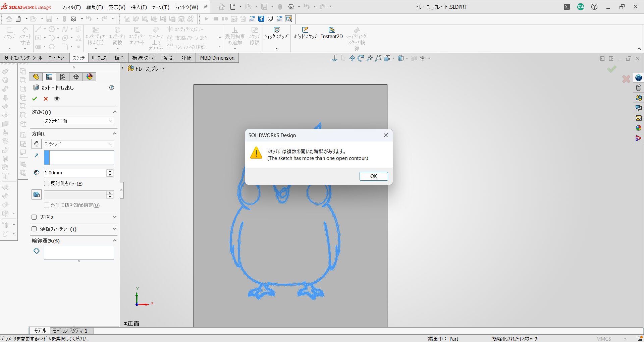The width and height of the screenshot is (644, 342).
Task: Switch to the フィーチャー ribbon tab
Action: 57,58
